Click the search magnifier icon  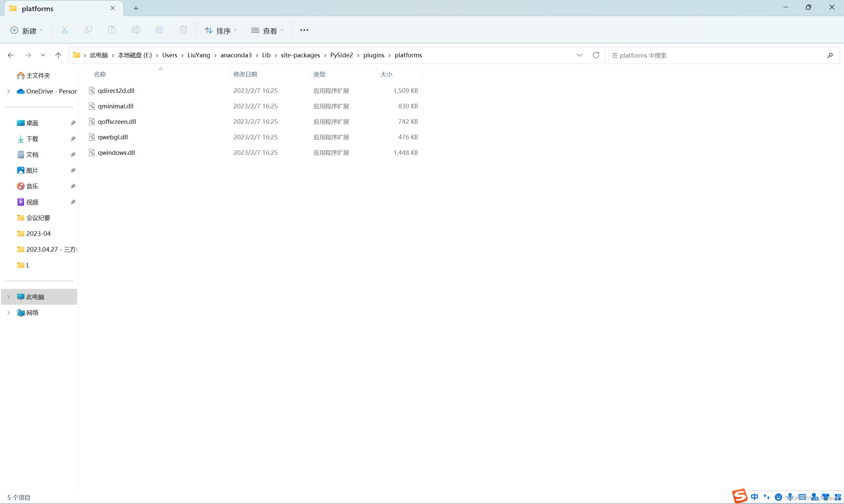(x=830, y=55)
